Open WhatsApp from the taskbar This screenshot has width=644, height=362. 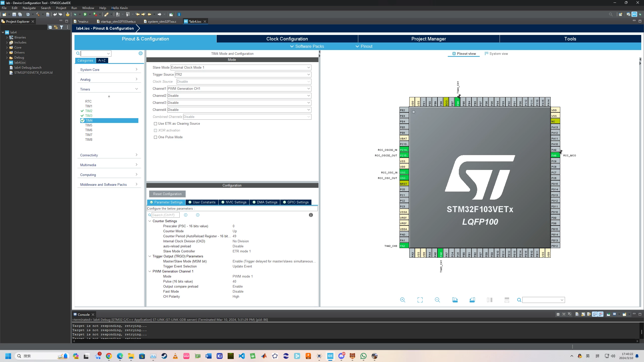pos(363,356)
